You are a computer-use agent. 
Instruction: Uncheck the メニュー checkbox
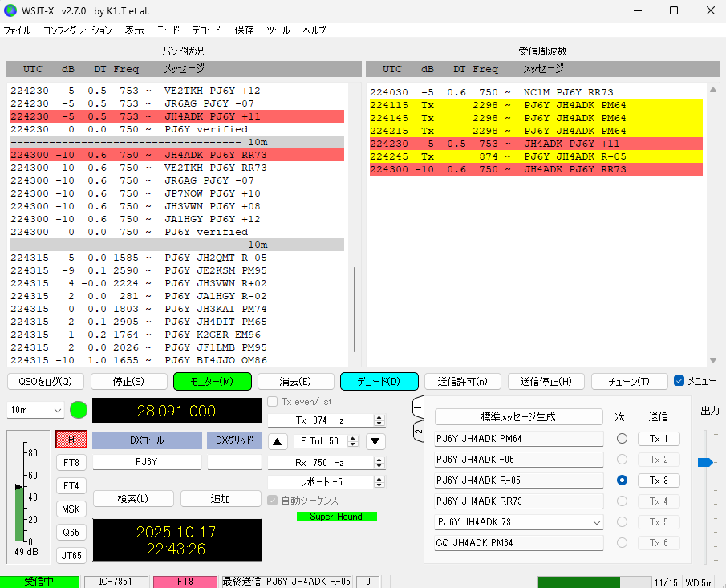pyautogui.click(x=679, y=381)
